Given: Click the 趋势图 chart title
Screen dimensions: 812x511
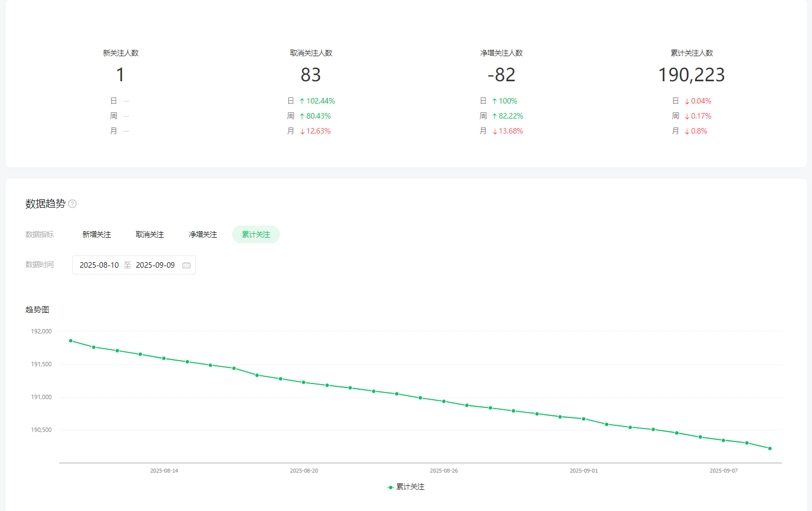Looking at the screenshot, I should (37, 309).
